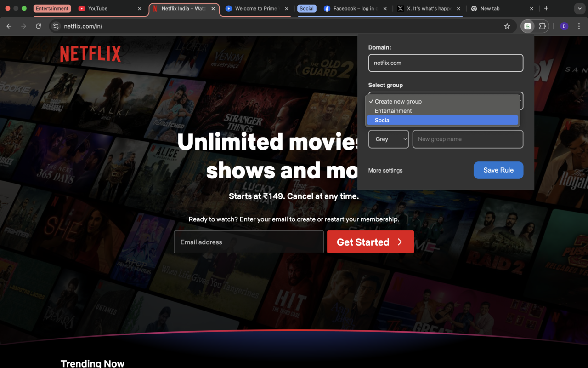Open the Grey color dropdown
This screenshot has width=588, height=368.
coord(389,139)
